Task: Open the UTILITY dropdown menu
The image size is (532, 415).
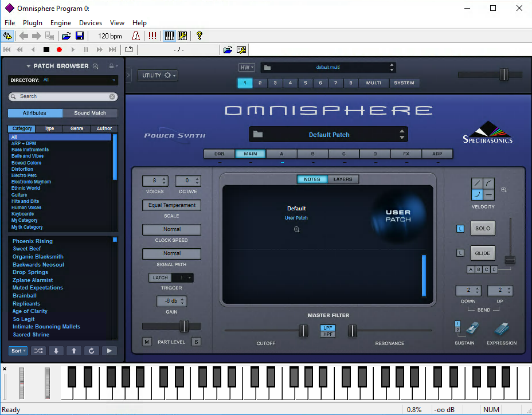Action: (x=158, y=75)
